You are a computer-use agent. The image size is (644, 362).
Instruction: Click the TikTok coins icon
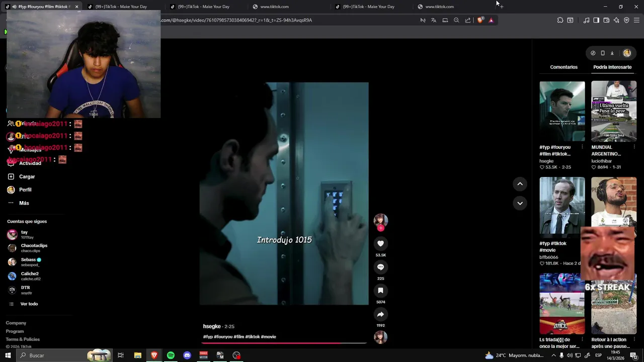593,53
